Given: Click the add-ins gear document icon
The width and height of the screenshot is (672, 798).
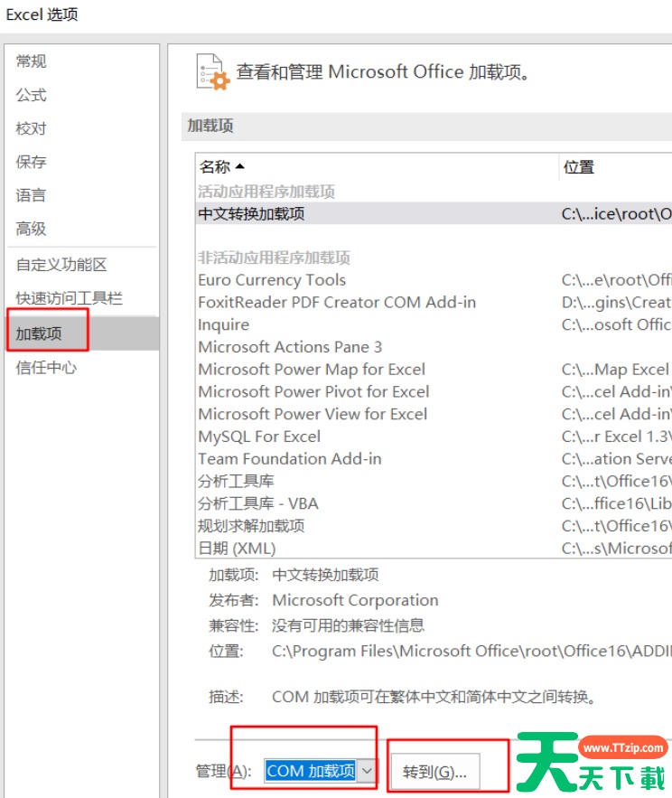Looking at the screenshot, I should pyautogui.click(x=212, y=72).
